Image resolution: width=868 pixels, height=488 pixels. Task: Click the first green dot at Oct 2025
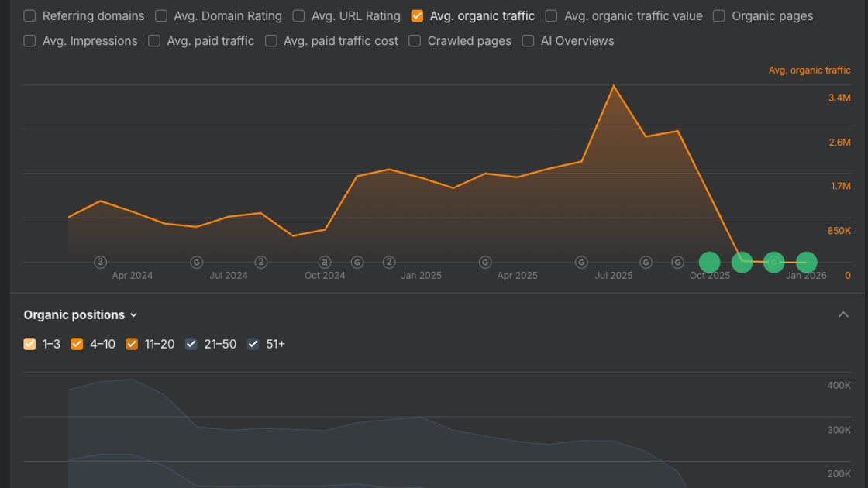[x=710, y=263]
